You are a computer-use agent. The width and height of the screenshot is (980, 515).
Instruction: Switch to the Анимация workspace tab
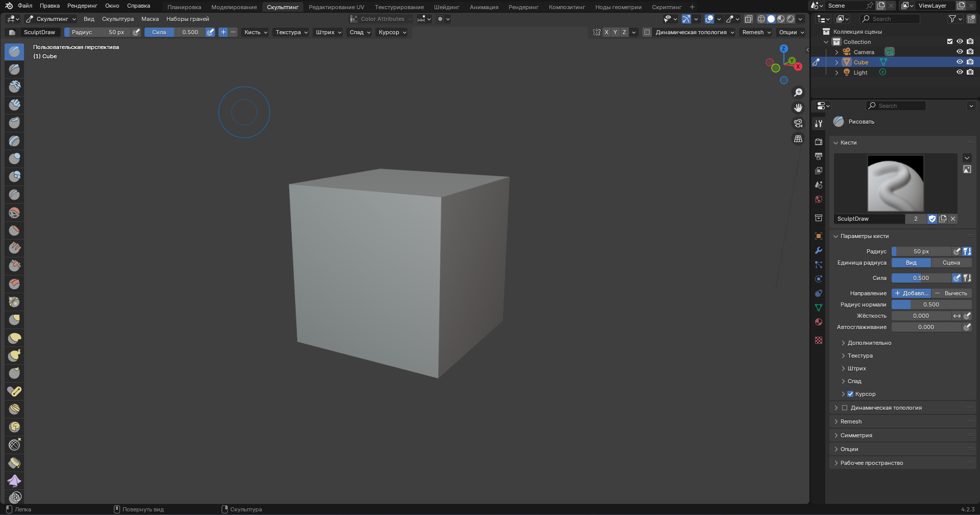coord(484,7)
